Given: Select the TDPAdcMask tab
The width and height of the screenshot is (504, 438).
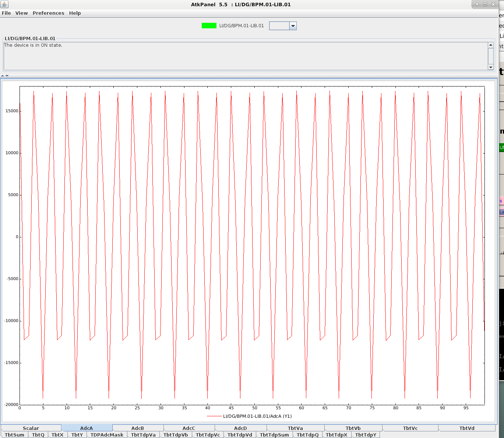Looking at the screenshot, I should (x=107, y=435).
